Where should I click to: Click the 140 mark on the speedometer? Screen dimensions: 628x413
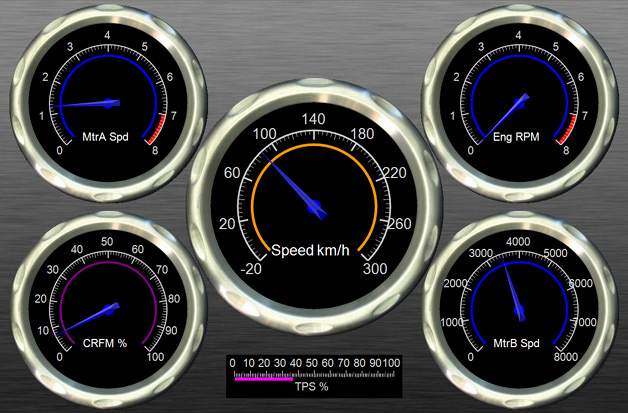[314, 119]
